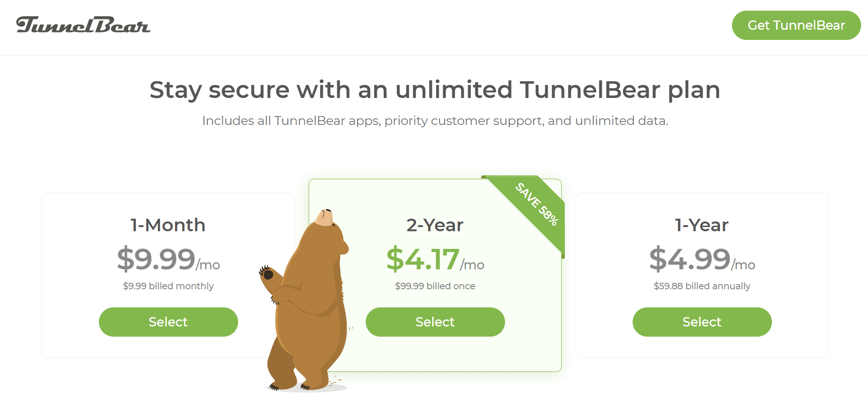The height and width of the screenshot is (410, 868).
Task: Click the 1-Month plan title
Action: pyautogui.click(x=168, y=225)
